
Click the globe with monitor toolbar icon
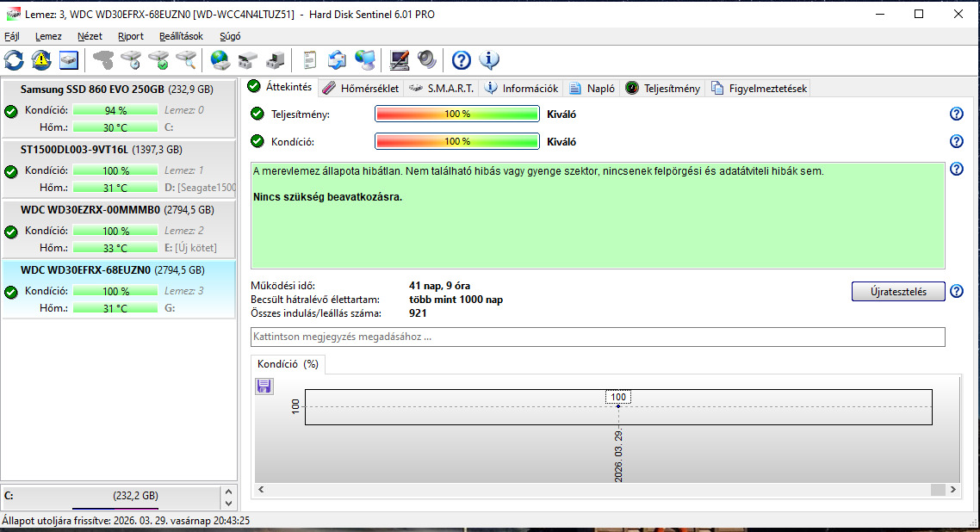365,60
